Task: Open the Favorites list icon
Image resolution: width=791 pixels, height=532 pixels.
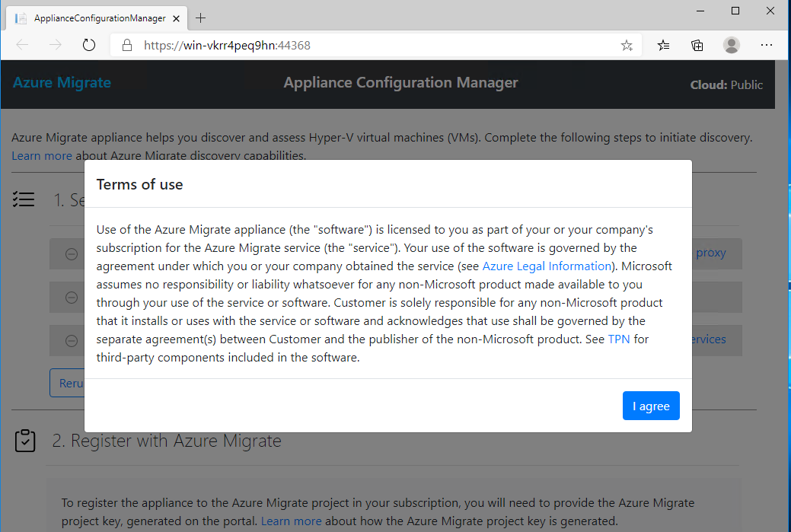Action: [x=664, y=45]
